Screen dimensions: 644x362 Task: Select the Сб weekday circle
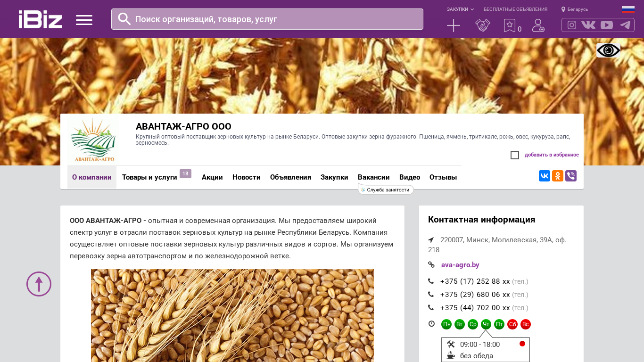512,324
